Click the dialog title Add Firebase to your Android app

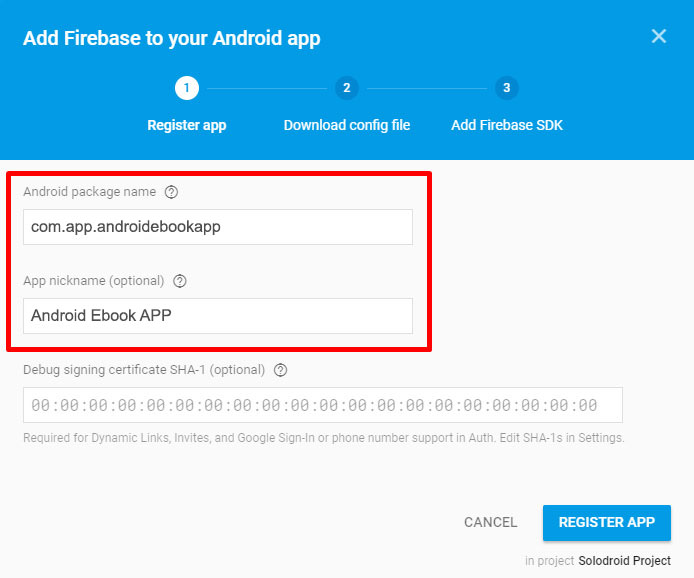pos(172,39)
